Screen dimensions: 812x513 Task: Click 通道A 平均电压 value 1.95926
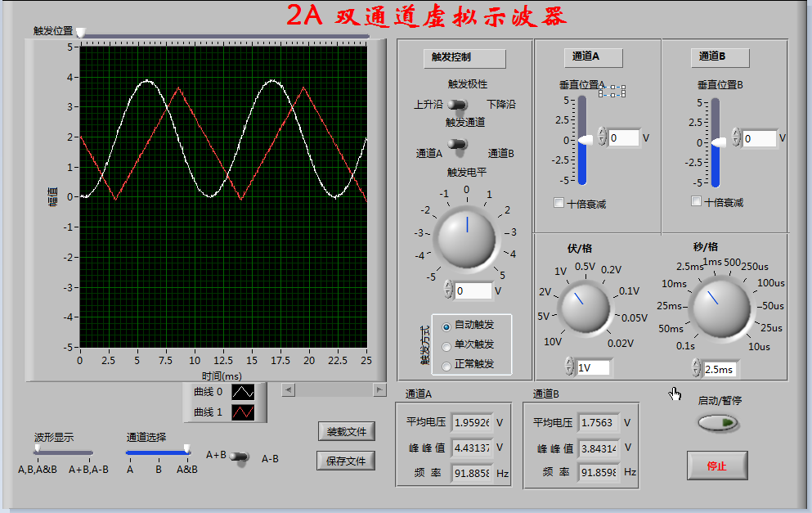coord(471,423)
